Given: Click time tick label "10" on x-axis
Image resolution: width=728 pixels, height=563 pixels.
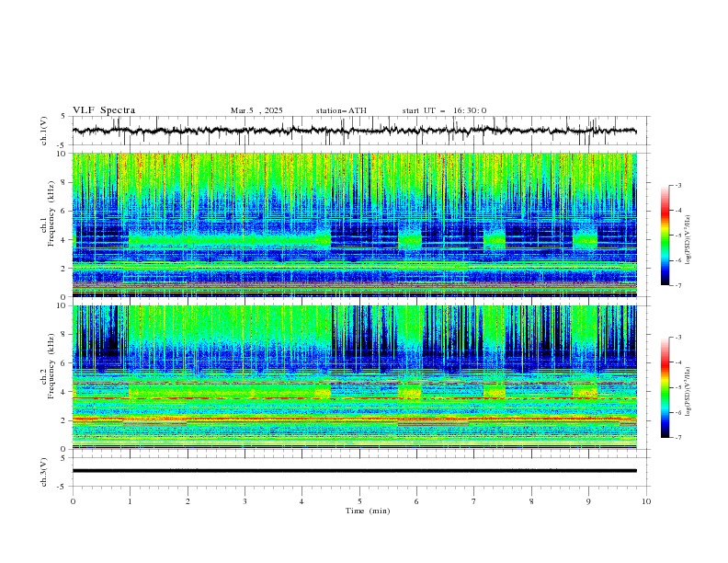Looking at the screenshot, I should coord(646,501).
